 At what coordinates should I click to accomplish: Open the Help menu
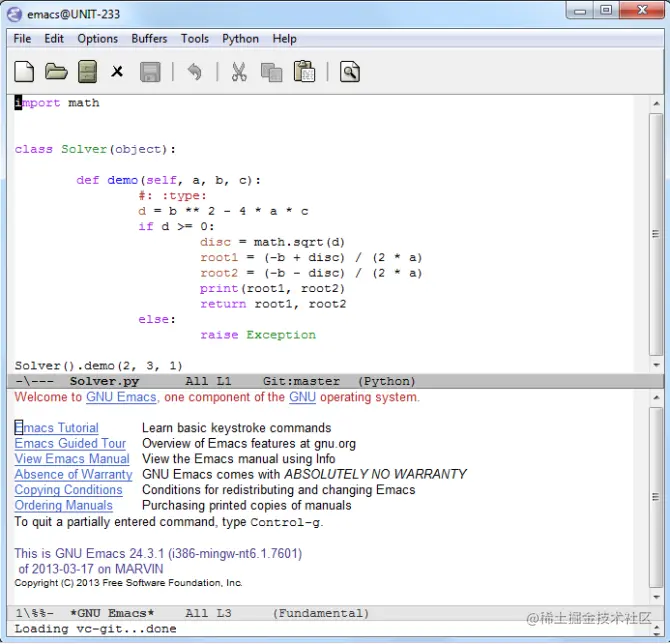tap(285, 39)
